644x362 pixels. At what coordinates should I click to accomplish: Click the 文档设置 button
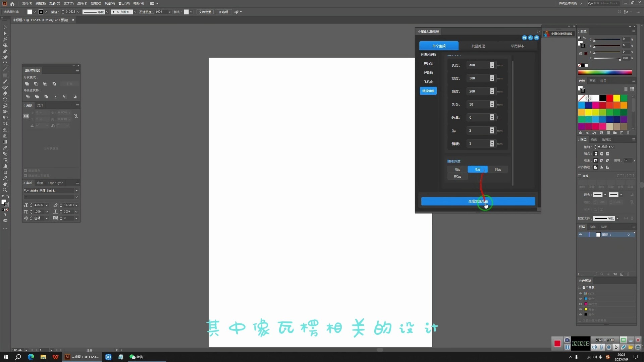pyautogui.click(x=205, y=12)
